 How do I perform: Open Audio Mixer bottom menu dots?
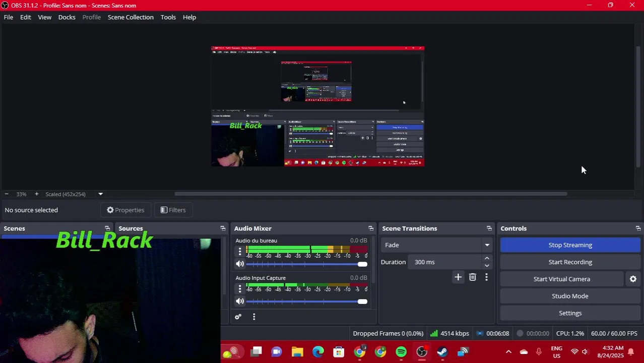(254, 317)
